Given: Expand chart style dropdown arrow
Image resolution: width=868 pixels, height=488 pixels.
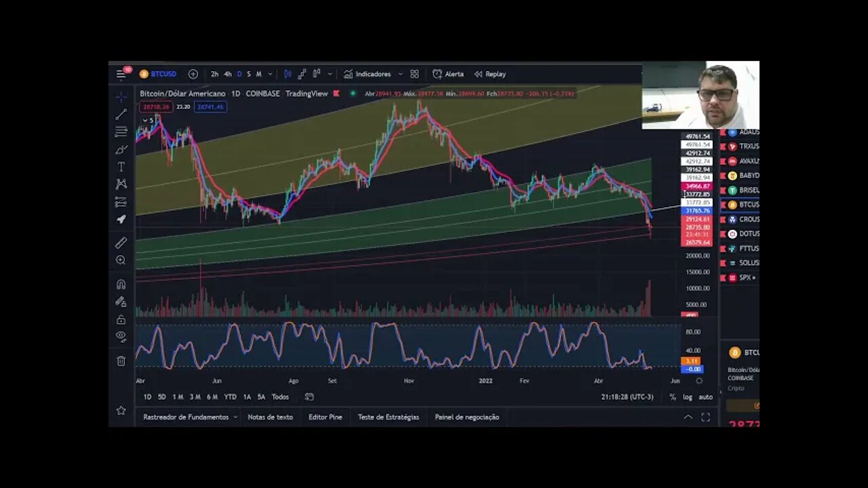Looking at the screenshot, I should pyautogui.click(x=330, y=74).
